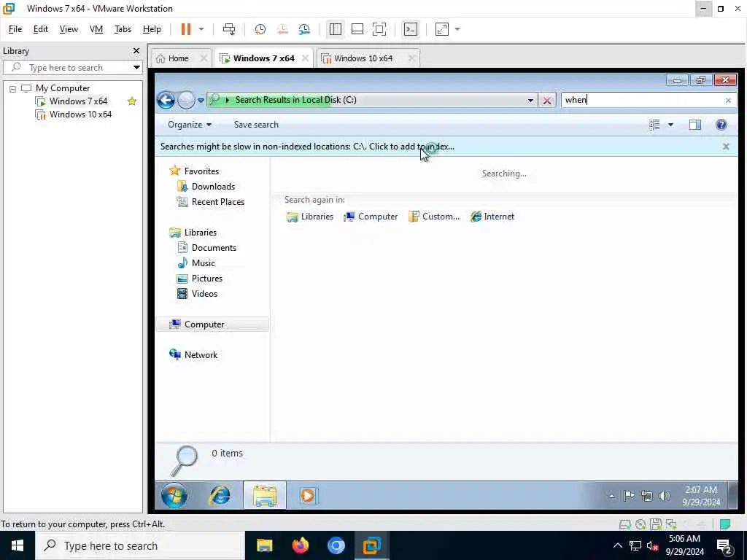Open the Tabs menu
Viewport: 747px width, 560px height.
(x=123, y=29)
